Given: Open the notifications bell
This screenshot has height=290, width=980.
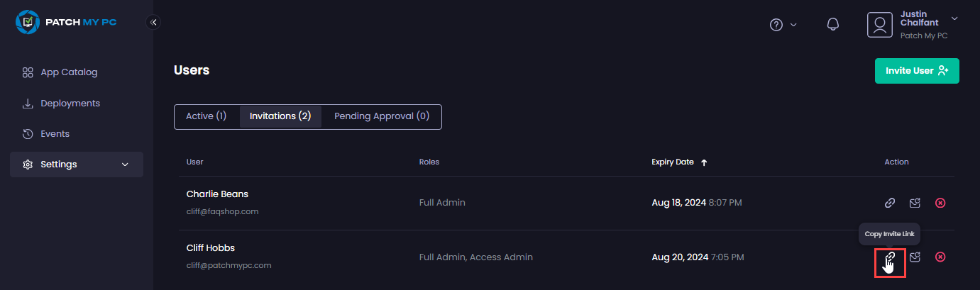Looking at the screenshot, I should [x=833, y=25].
